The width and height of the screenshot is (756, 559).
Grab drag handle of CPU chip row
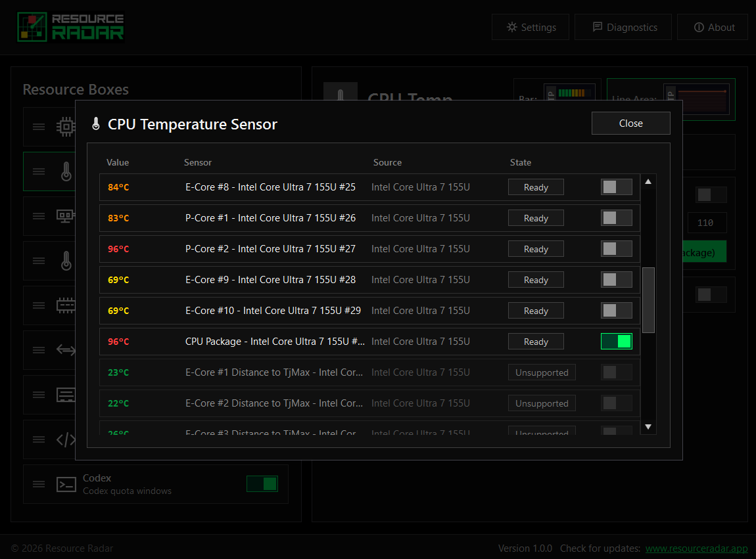(x=39, y=127)
